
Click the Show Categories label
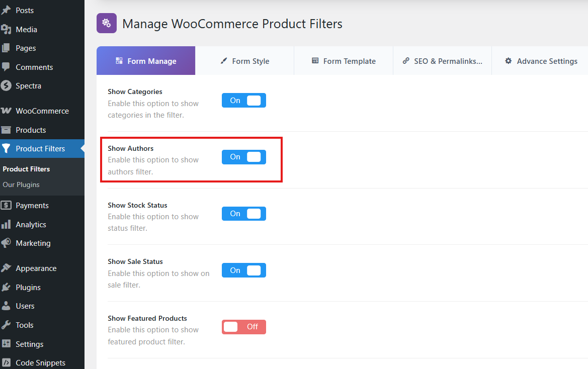point(135,92)
